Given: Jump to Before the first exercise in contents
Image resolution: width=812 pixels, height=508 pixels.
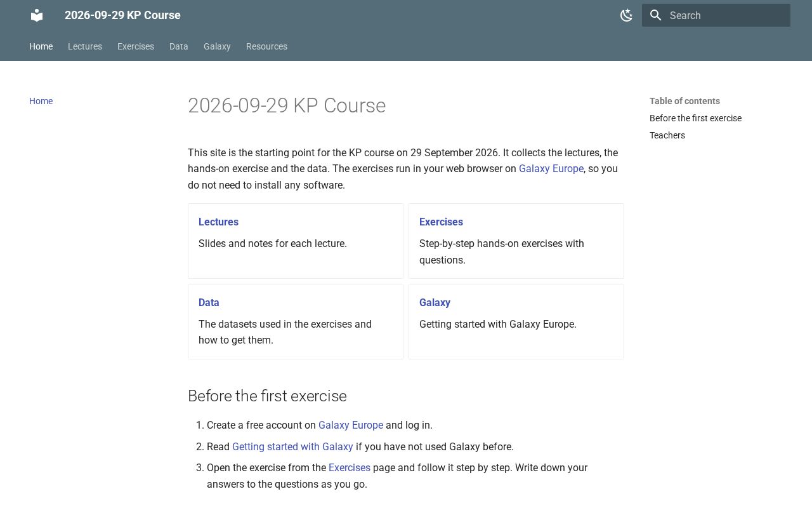Looking at the screenshot, I should (x=695, y=118).
